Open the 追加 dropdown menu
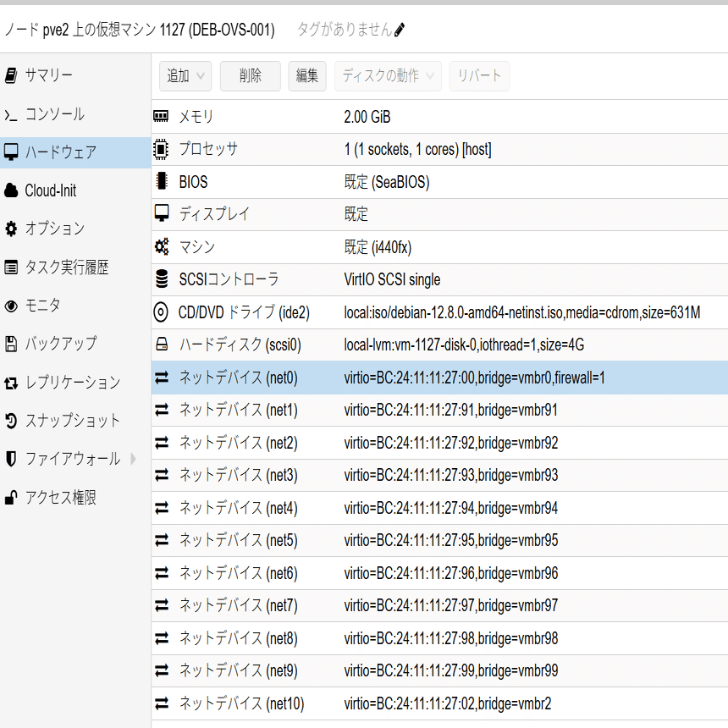Viewport: 728px width, 728px height. pos(185,75)
